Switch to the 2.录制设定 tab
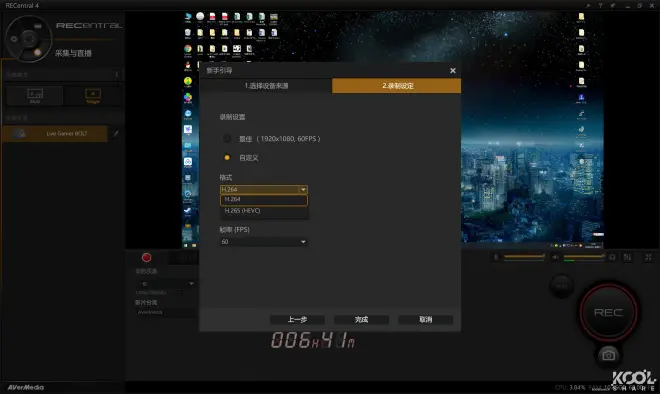Image resolution: width=660 pixels, height=394 pixels. point(397,86)
